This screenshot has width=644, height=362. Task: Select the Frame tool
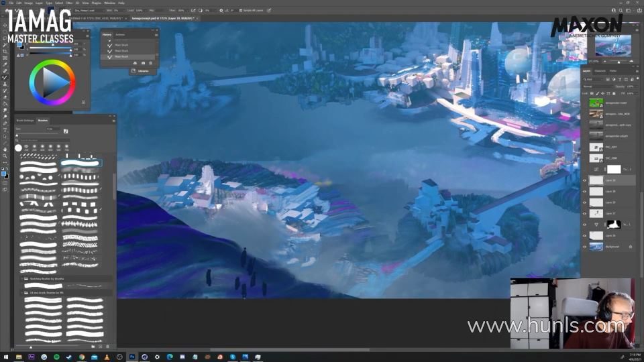tap(5, 58)
